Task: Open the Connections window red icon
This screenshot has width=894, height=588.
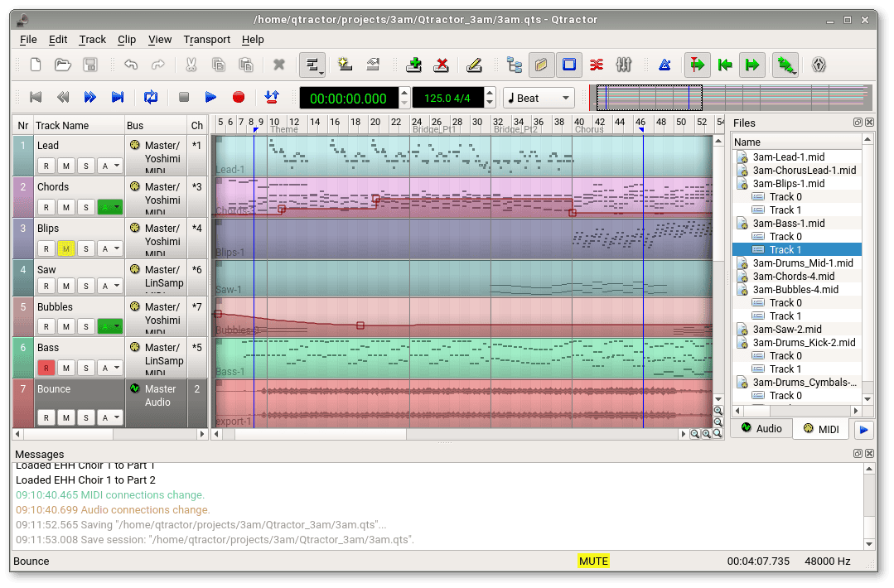Action: tap(597, 65)
